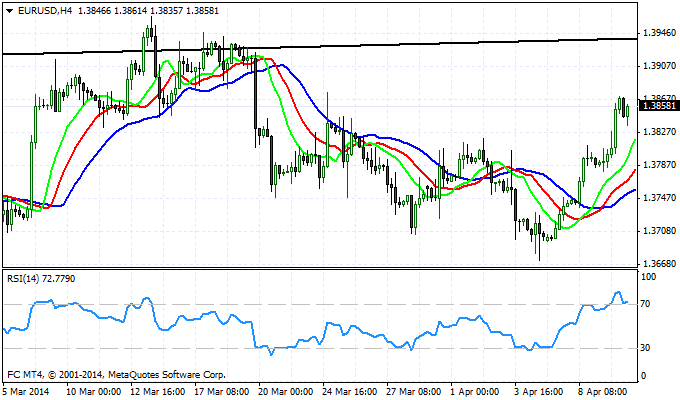Open the chart menu triangle beside EURUSD,H4
680x400 pixels.
click(x=10, y=11)
